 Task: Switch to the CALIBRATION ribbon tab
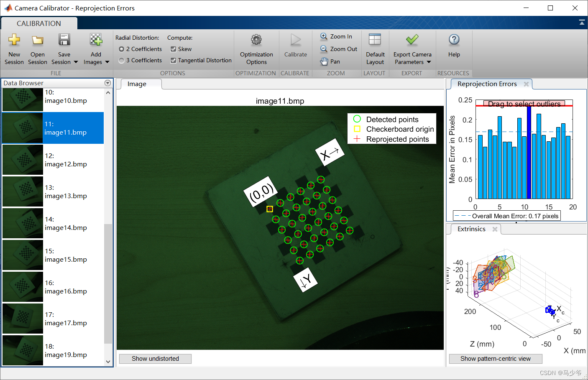point(39,23)
